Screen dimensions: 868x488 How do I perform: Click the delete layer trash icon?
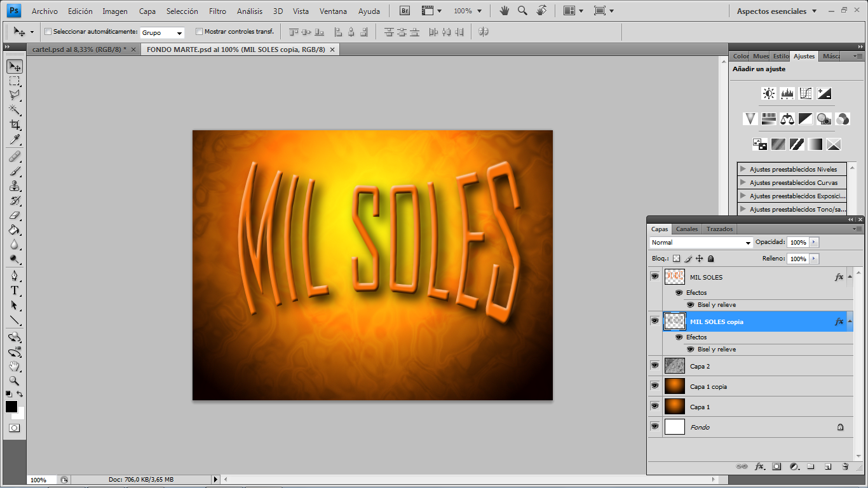pos(845,466)
